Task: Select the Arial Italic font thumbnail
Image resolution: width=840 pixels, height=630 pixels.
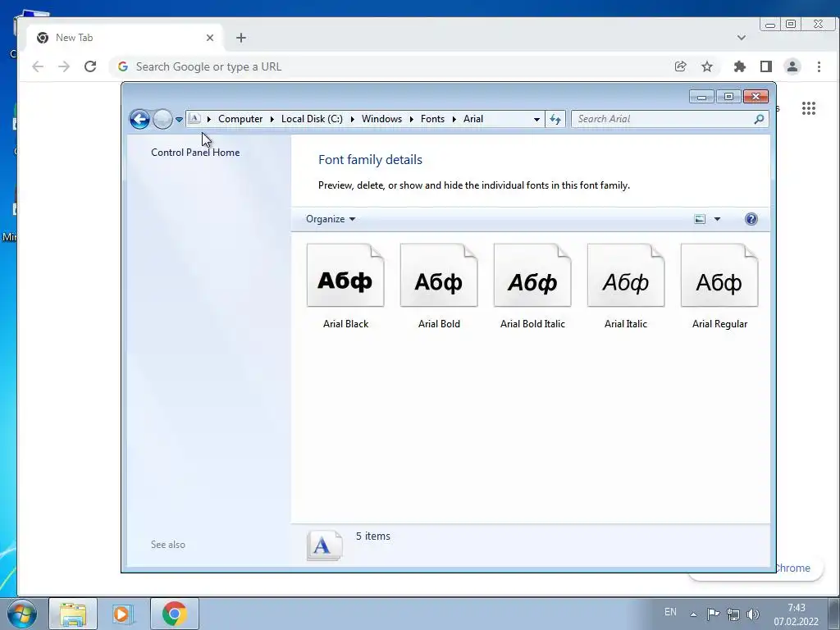Action: coord(626,276)
